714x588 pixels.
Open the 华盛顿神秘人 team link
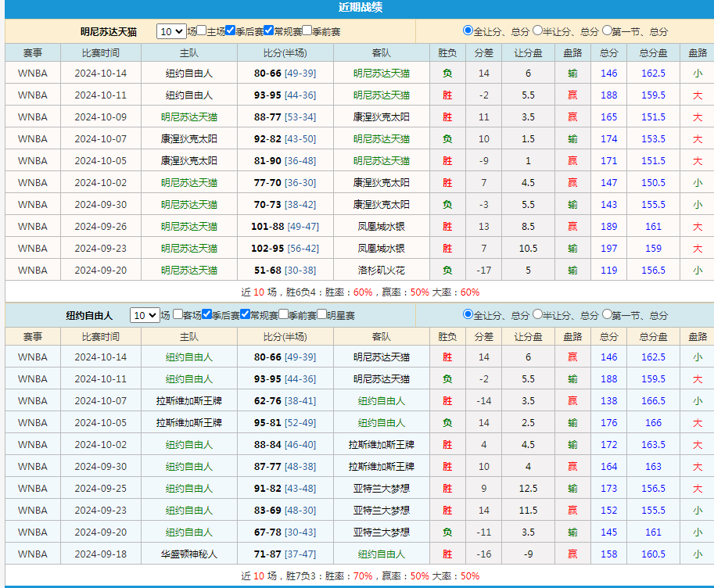pyautogui.click(x=188, y=554)
